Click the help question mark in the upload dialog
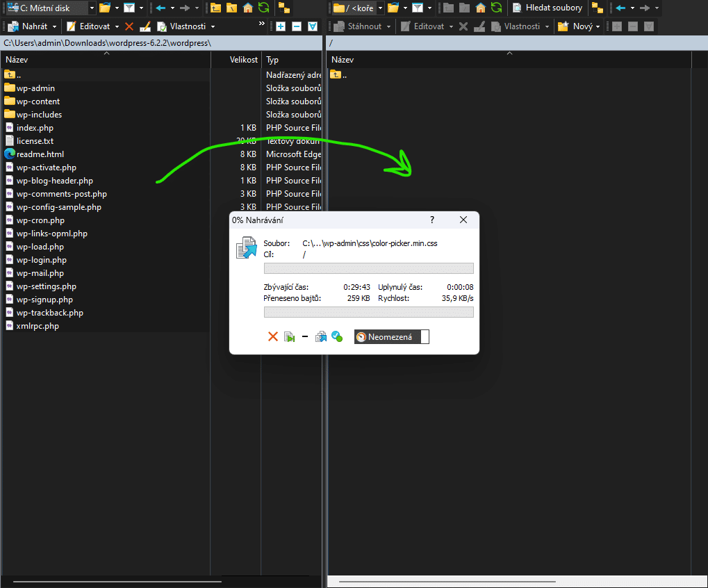 pyautogui.click(x=432, y=220)
